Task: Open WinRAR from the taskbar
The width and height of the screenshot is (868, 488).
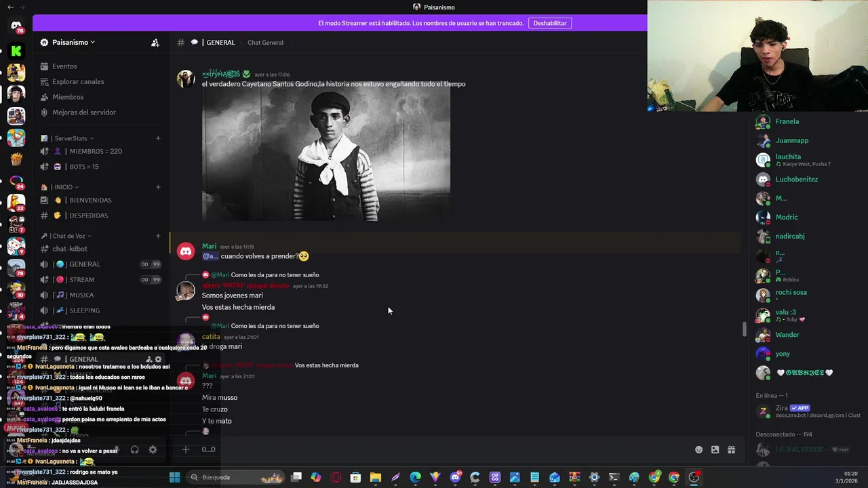Action: tap(574, 477)
